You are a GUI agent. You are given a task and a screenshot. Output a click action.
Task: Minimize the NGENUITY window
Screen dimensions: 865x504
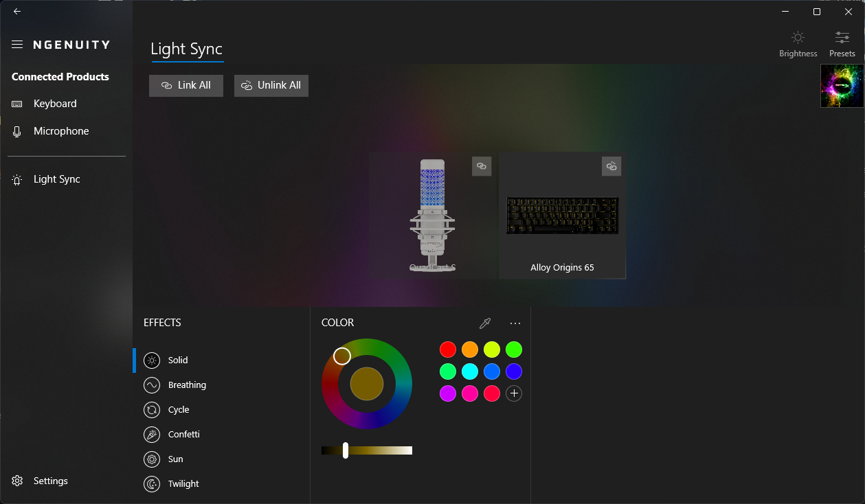pos(785,12)
